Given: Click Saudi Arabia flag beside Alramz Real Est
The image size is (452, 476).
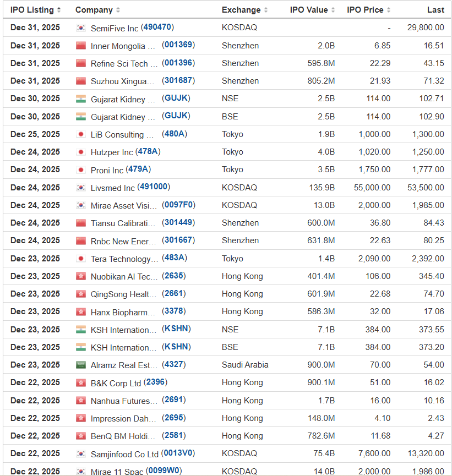Looking at the screenshot, I should [81, 365].
